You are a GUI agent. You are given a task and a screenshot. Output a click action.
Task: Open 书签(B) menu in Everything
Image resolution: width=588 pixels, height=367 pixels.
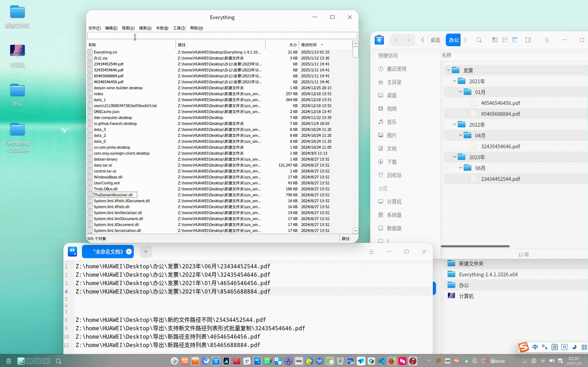coord(162,28)
